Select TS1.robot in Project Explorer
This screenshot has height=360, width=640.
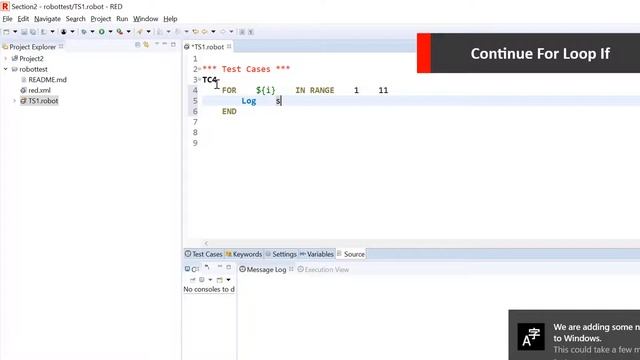(x=43, y=100)
